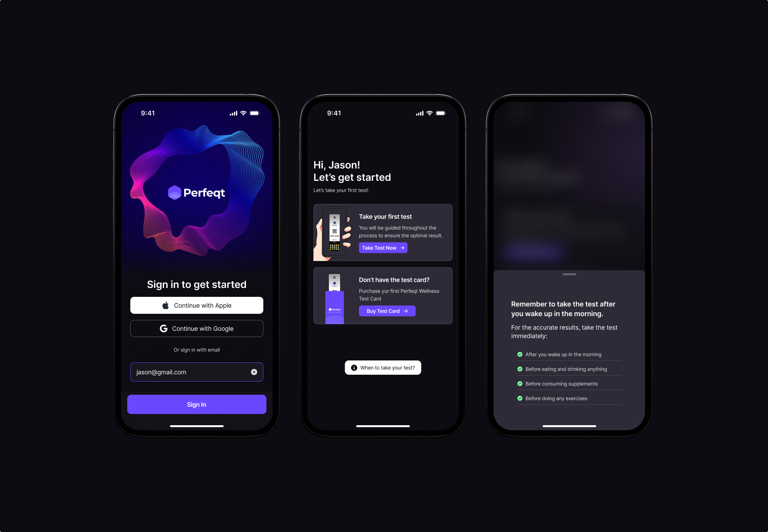768x532 pixels.
Task: Click the 'Sign In' button
Action: pos(197,404)
